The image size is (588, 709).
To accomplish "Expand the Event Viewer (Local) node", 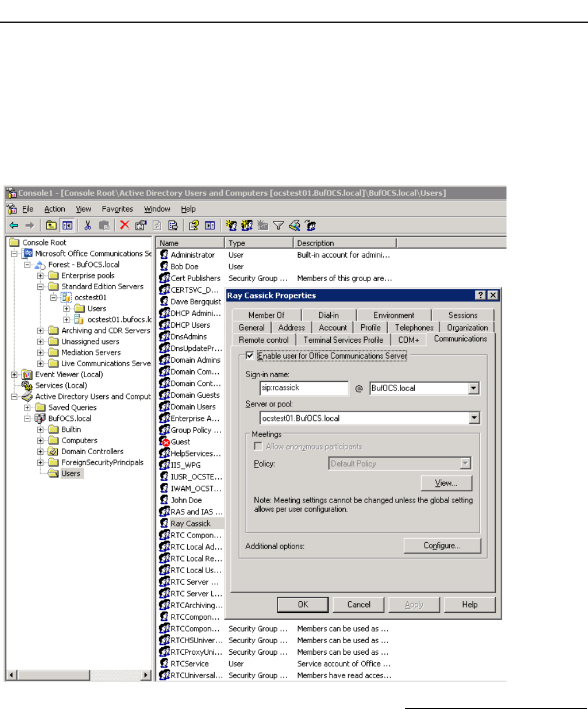I will tap(14, 374).
